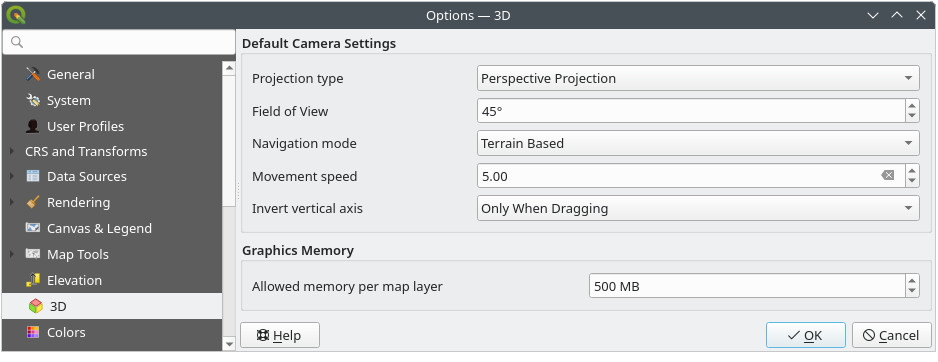Click the sidebar scrollbar thumb
Screen dimensions: 938x362
click(x=229, y=141)
